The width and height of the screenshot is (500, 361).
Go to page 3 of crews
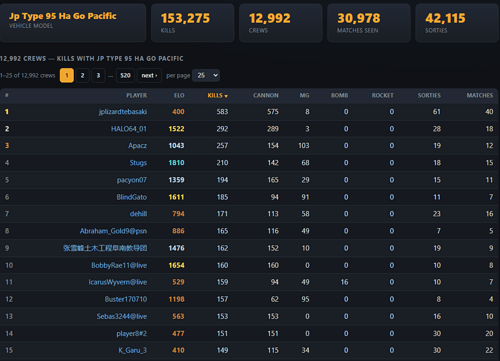pyautogui.click(x=98, y=75)
